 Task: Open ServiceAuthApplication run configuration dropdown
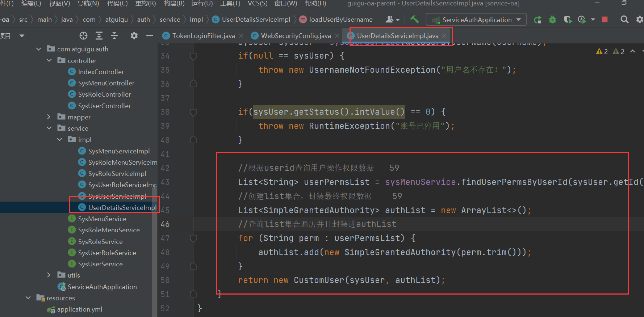(476, 20)
